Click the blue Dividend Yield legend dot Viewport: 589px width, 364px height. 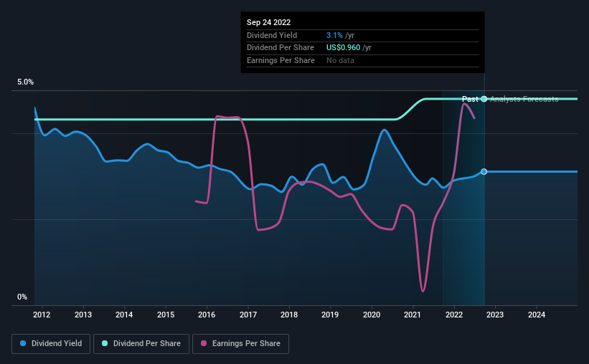coord(23,343)
